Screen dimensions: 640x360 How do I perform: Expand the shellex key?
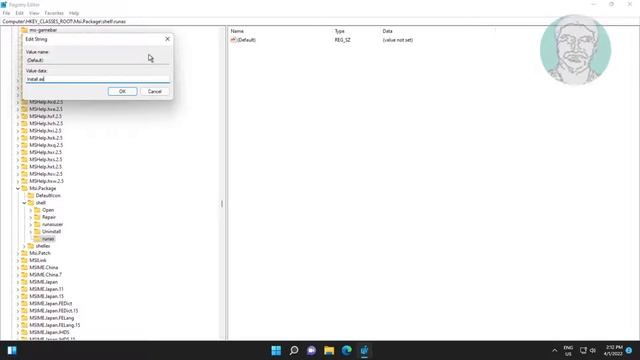[x=24, y=246]
